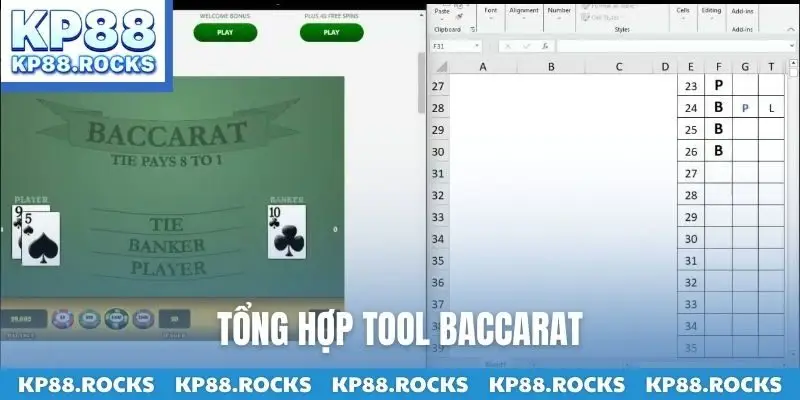
Task: Select the gray casino chip
Action: tap(143, 319)
